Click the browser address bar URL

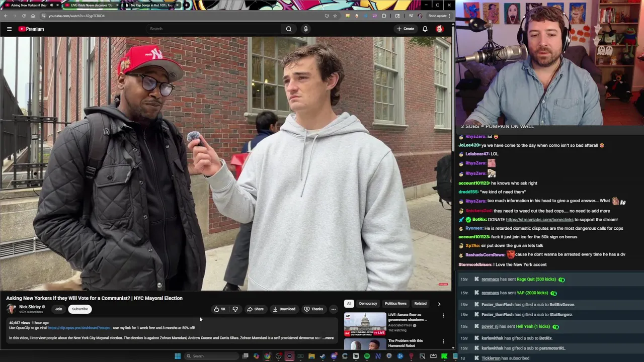pos(76,16)
